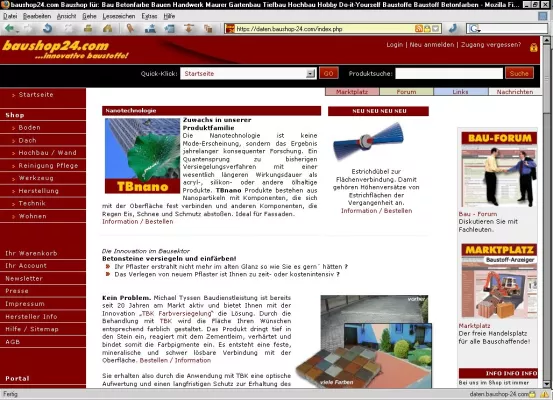The width and height of the screenshot is (553, 400).
Task: Open the Forum tab
Action: coord(406,92)
